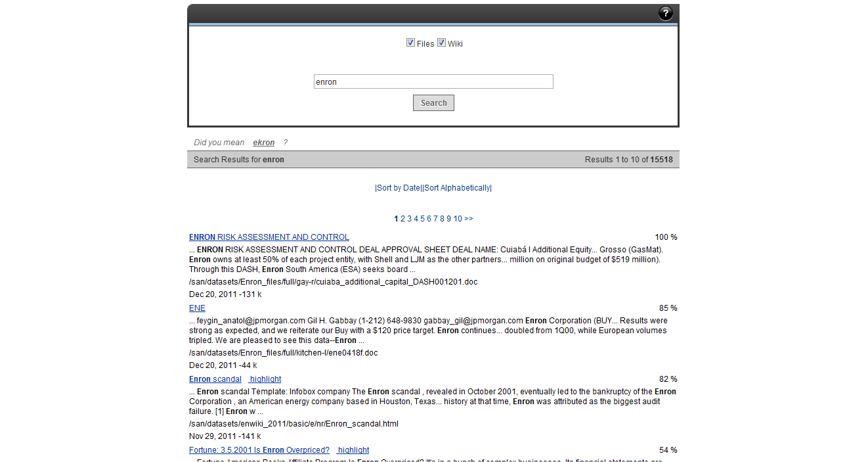
Task: Go to results page 2
Action: coord(403,219)
